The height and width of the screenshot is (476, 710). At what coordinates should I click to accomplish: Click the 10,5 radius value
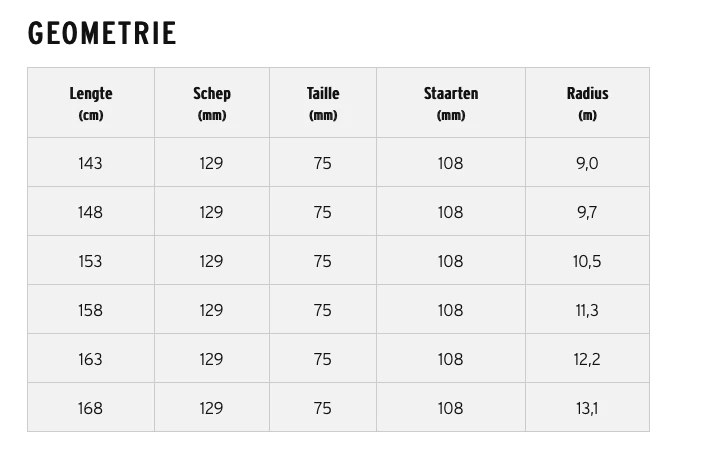point(587,261)
